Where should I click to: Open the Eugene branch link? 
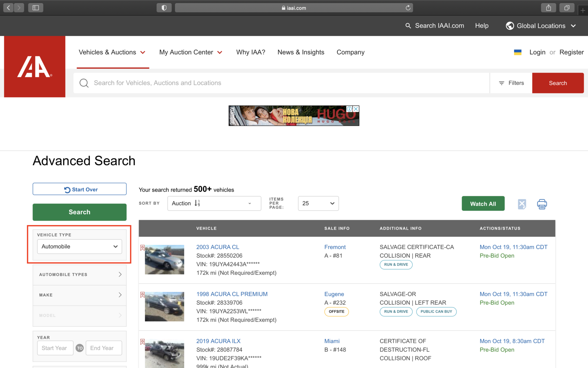[334, 294]
